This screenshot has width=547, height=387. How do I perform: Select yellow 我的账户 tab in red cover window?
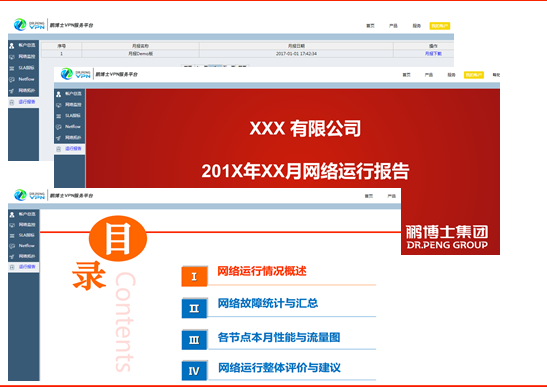(474, 75)
